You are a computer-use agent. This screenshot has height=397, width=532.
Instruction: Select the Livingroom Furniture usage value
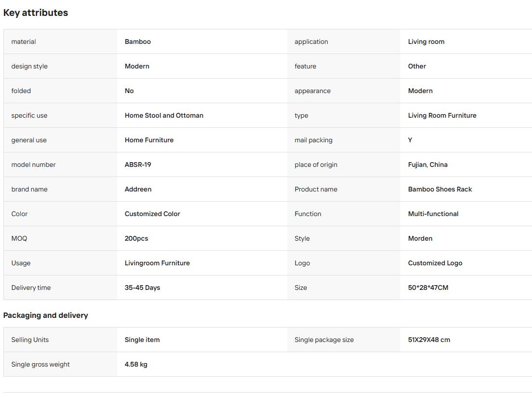point(157,263)
